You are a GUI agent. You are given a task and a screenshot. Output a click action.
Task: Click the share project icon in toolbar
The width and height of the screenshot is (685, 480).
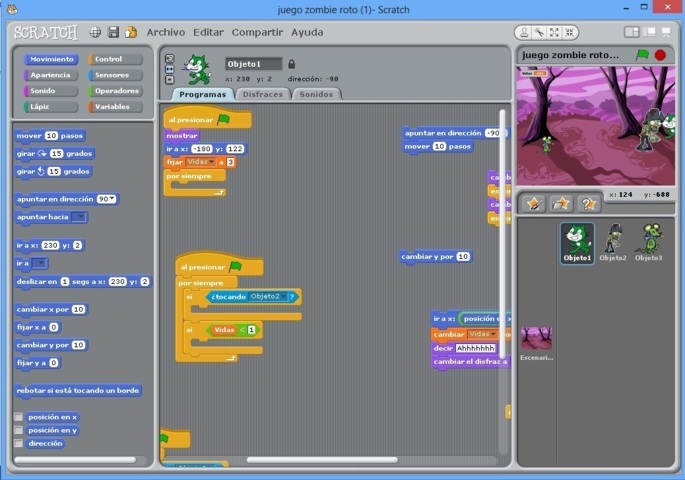(130, 32)
